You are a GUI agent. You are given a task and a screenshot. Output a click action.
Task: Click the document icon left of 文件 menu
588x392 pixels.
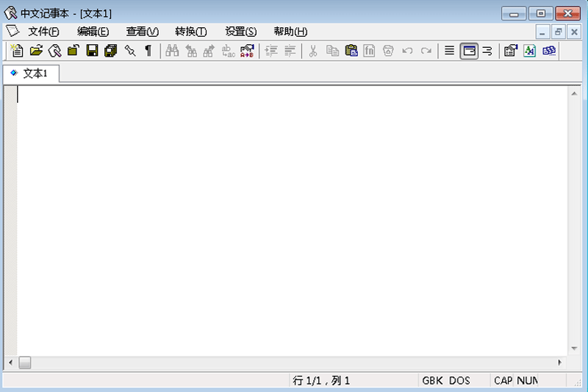point(12,31)
